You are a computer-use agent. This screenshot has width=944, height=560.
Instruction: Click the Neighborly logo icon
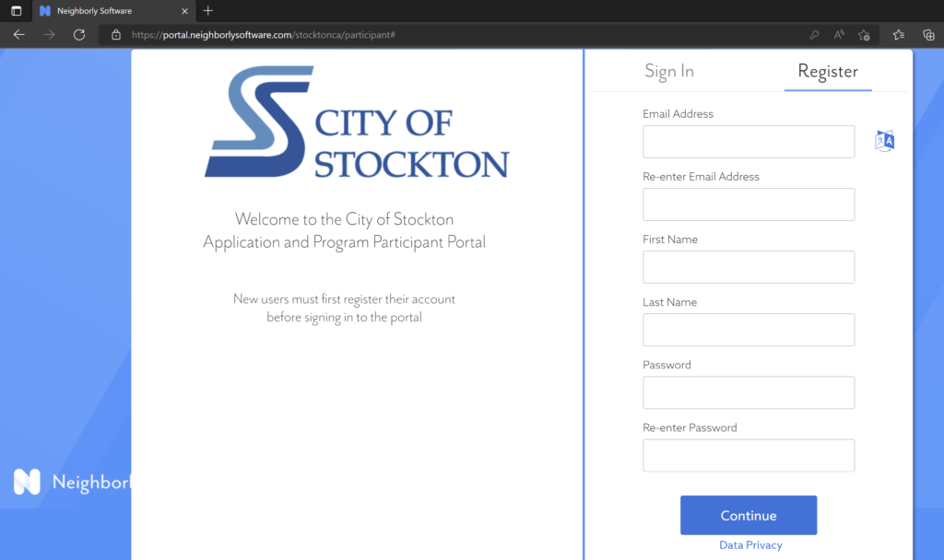pos(27,482)
